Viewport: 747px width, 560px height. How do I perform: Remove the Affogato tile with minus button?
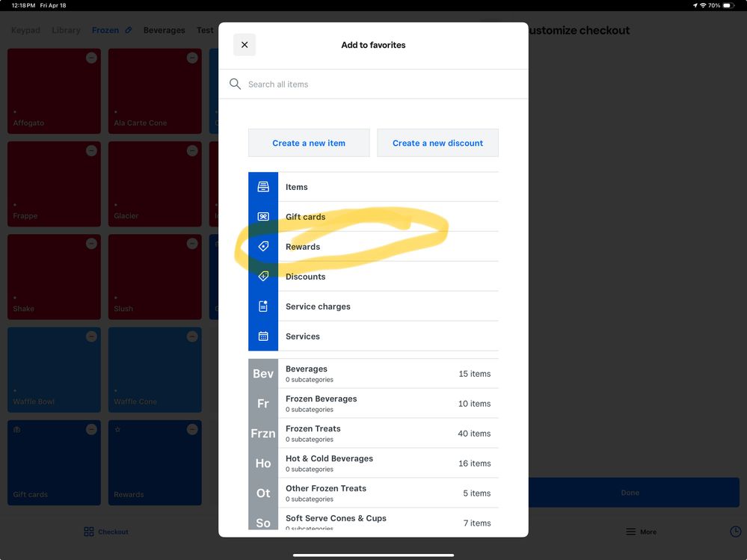coord(91,58)
